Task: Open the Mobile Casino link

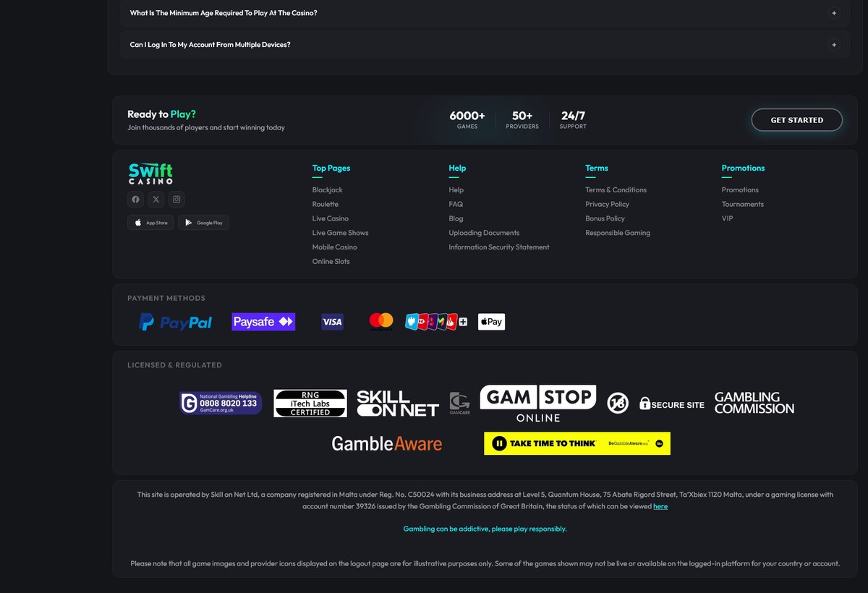Action: [335, 247]
